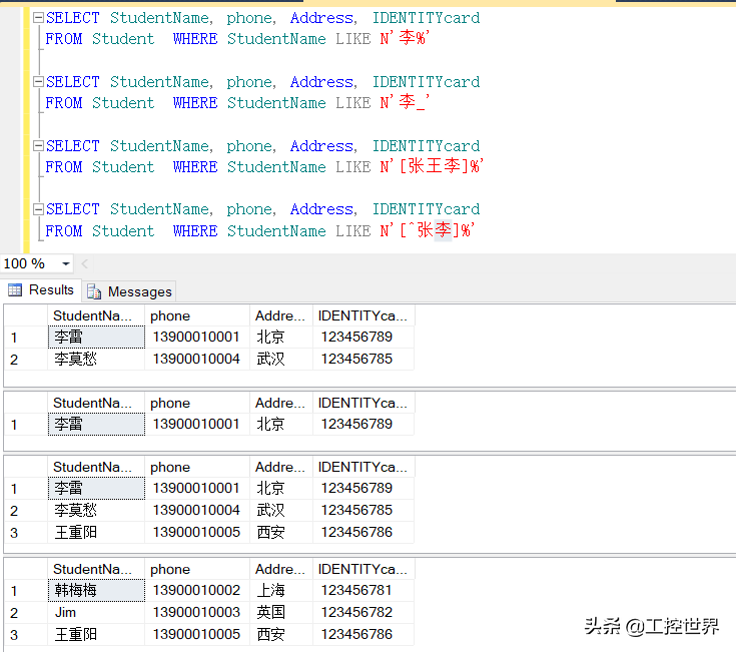This screenshot has height=652, width=736.
Task: Select 123456781 identity card cell
Action: click(363, 591)
